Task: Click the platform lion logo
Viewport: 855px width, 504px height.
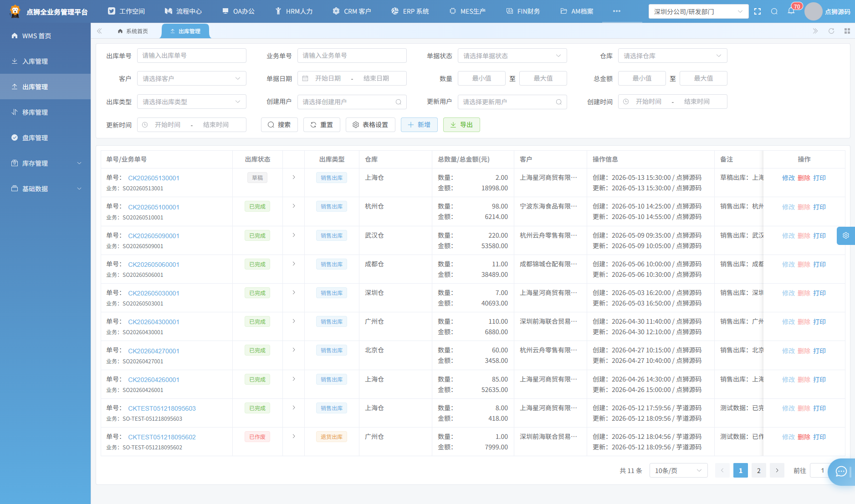Action: click(x=15, y=11)
